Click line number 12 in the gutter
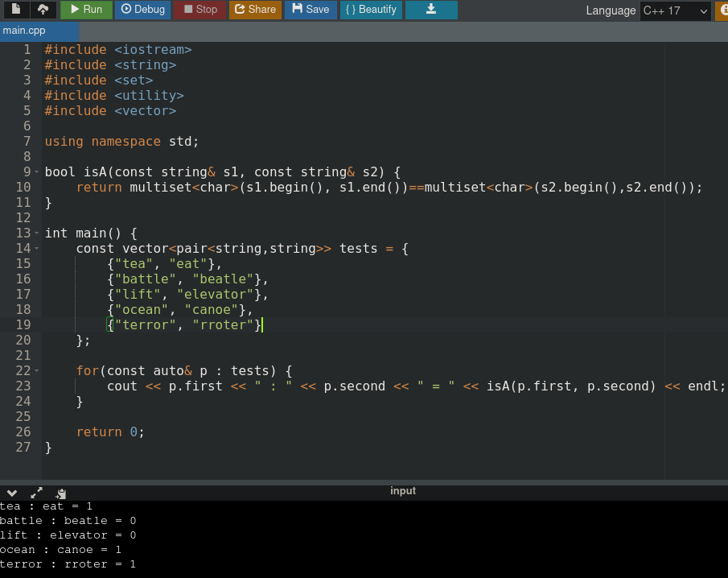The height and width of the screenshot is (578, 728). 23,218
